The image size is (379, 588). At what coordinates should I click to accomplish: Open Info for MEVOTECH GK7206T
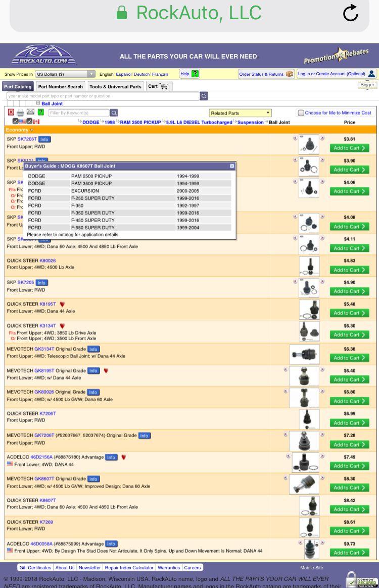point(144,436)
